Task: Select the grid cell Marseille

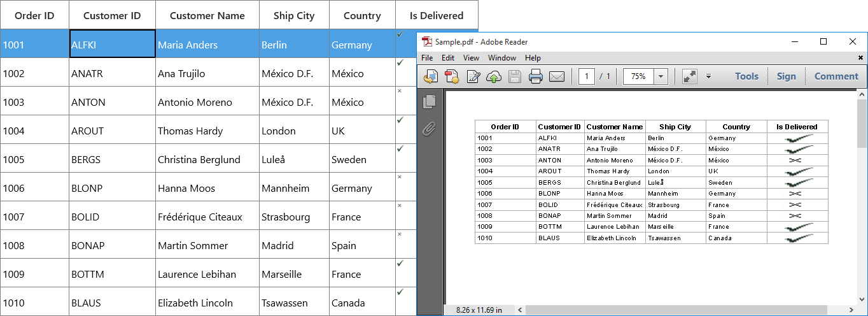Action: click(x=294, y=273)
